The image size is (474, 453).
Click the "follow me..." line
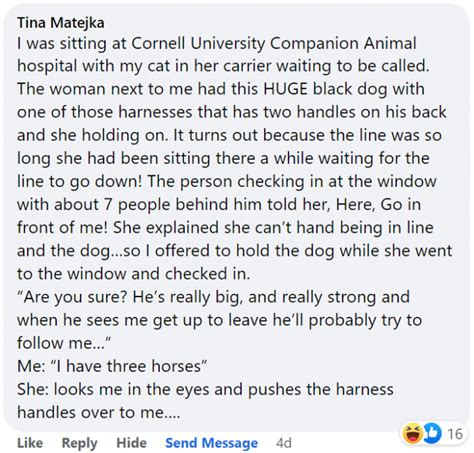[x=64, y=343]
